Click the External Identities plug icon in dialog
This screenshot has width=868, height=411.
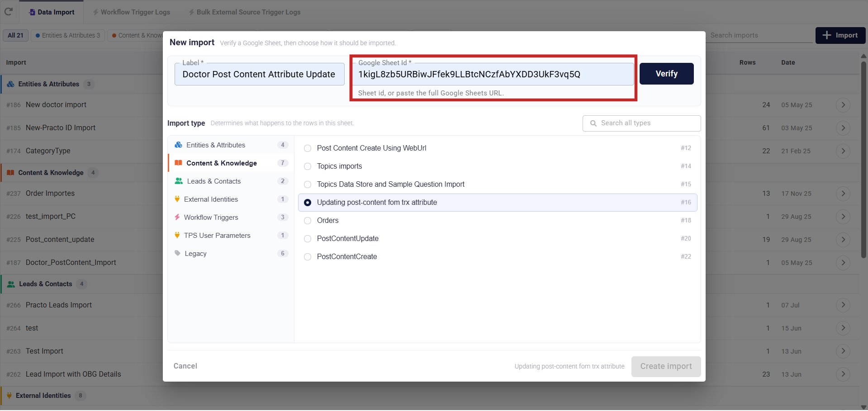pos(177,199)
